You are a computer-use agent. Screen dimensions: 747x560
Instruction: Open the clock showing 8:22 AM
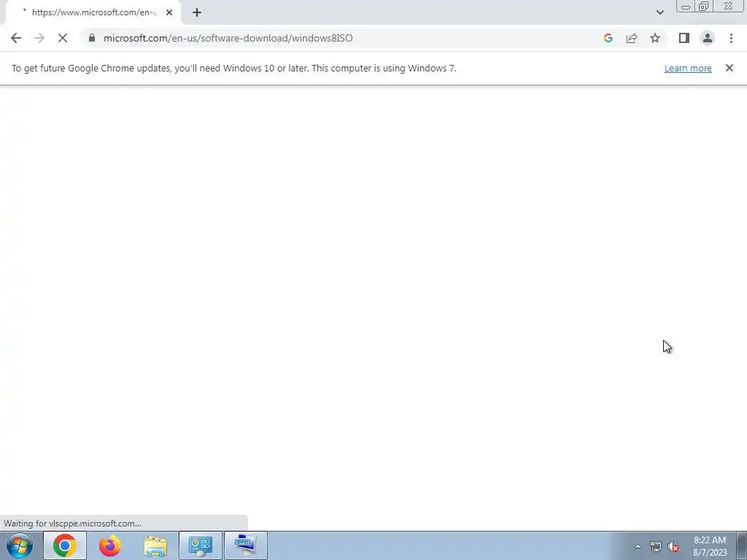pos(710,546)
